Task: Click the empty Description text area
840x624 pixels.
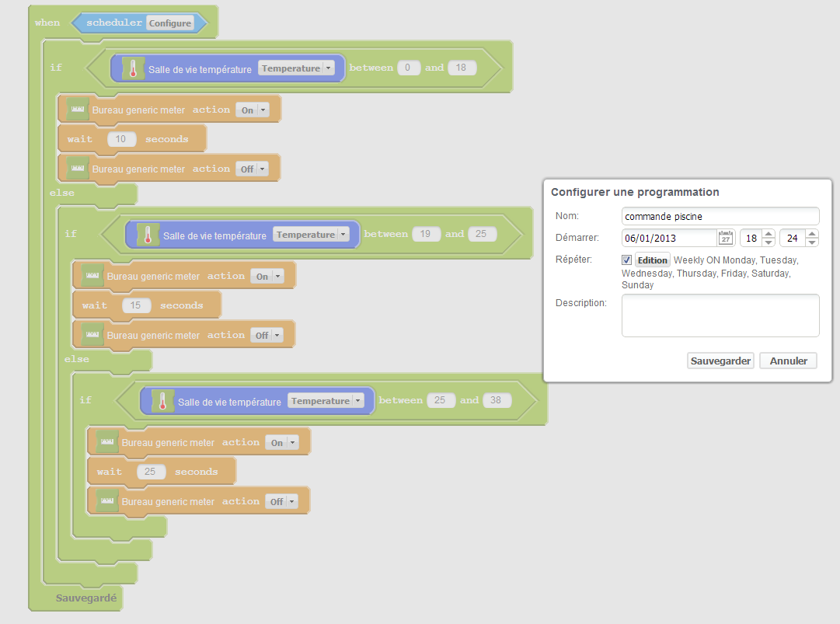Action: click(720, 315)
